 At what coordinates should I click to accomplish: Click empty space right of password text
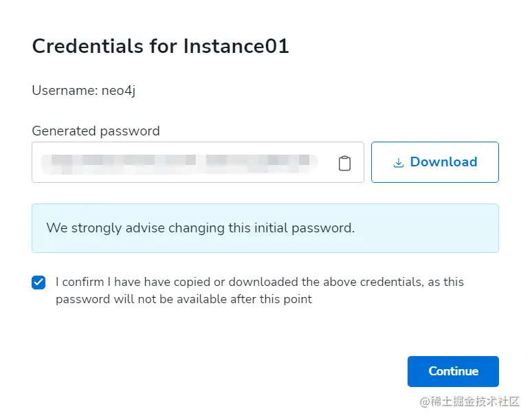[327, 162]
